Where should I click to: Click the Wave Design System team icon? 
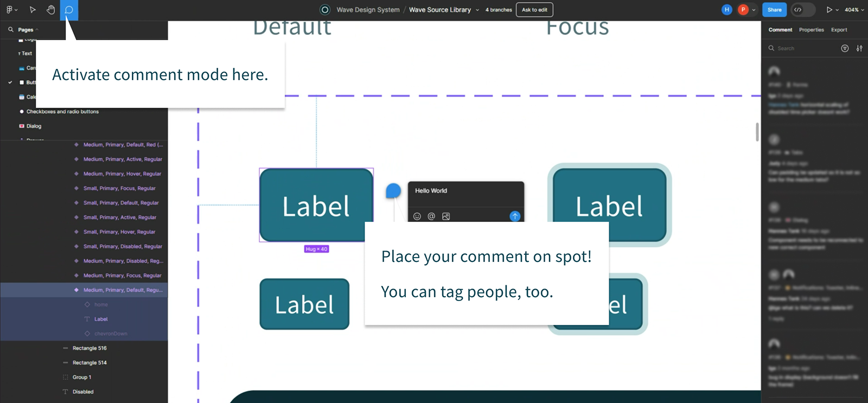325,10
